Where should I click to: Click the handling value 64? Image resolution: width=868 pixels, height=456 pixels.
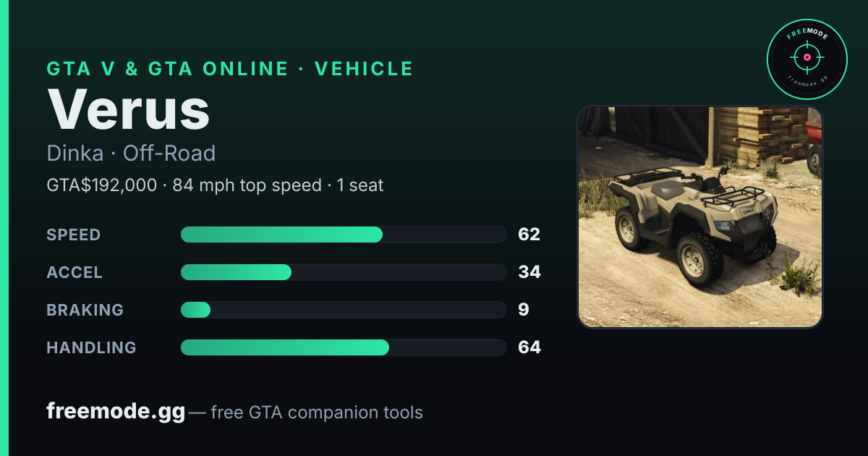(x=529, y=347)
